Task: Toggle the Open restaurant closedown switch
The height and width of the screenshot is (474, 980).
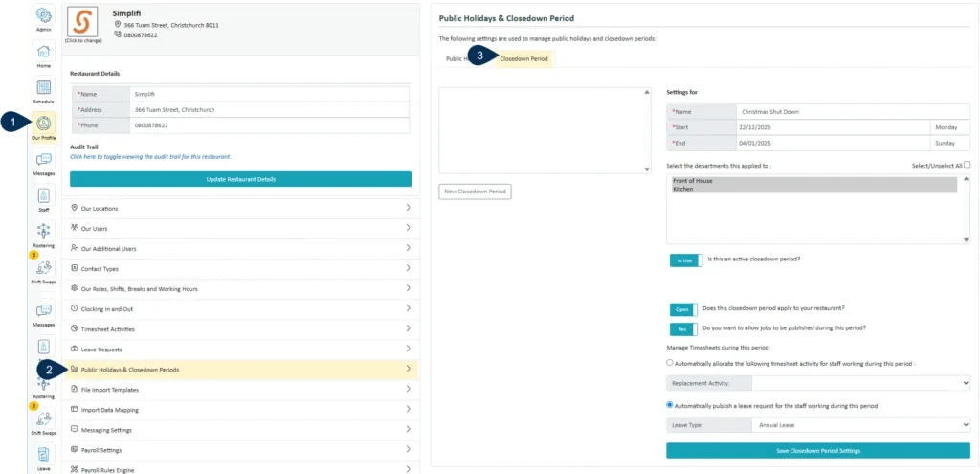Action: click(x=683, y=309)
